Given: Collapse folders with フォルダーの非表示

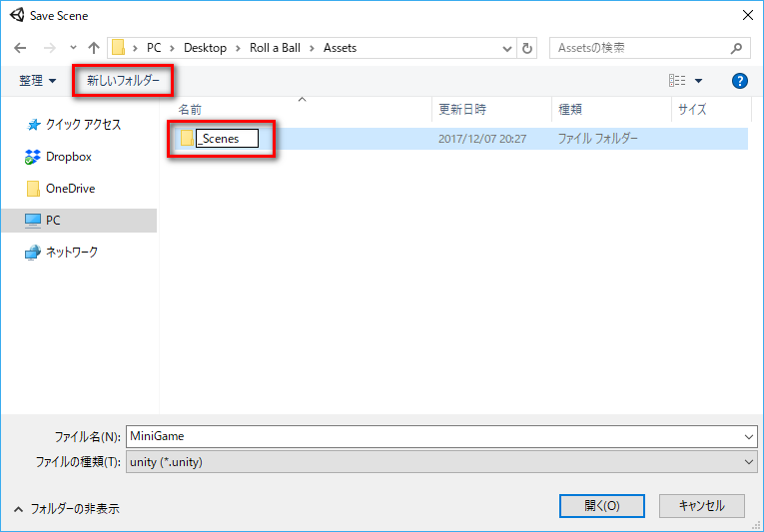Looking at the screenshot, I should (67, 509).
